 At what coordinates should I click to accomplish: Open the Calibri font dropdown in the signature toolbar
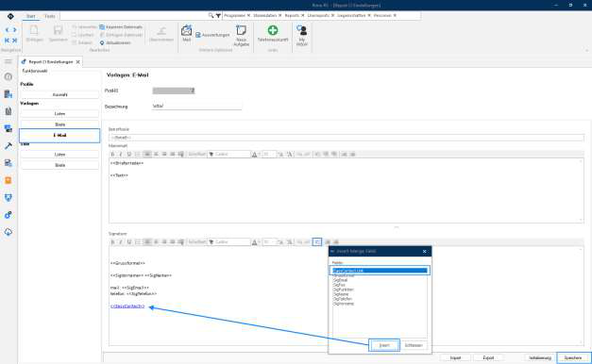coord(229,241)
